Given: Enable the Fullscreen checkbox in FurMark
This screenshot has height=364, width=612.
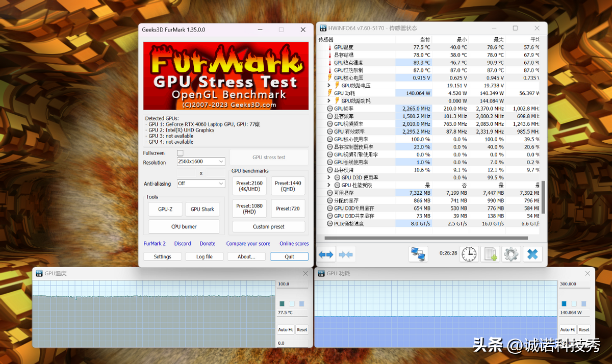Looking at the screenshot, I should [x=180, y=153].
